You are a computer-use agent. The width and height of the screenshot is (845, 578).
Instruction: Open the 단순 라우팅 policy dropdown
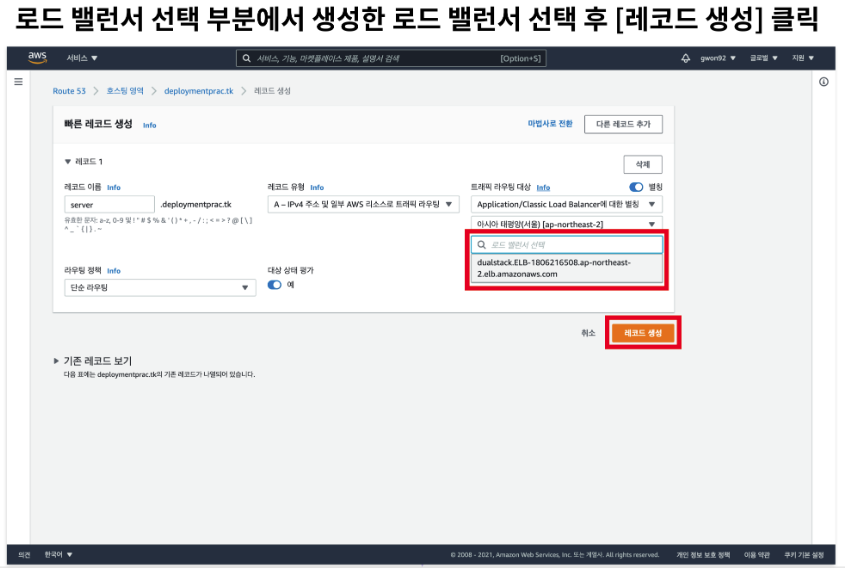tap(160, 288)
